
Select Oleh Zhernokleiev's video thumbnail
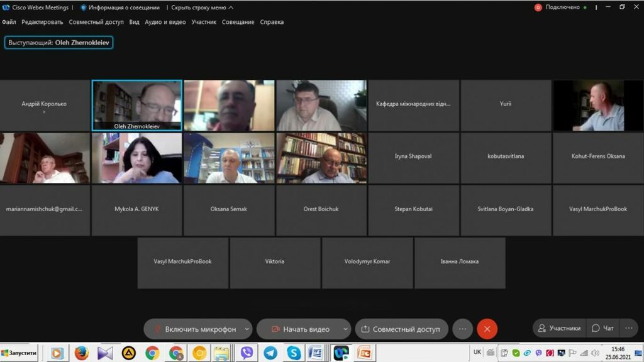(x=137, y=105)
